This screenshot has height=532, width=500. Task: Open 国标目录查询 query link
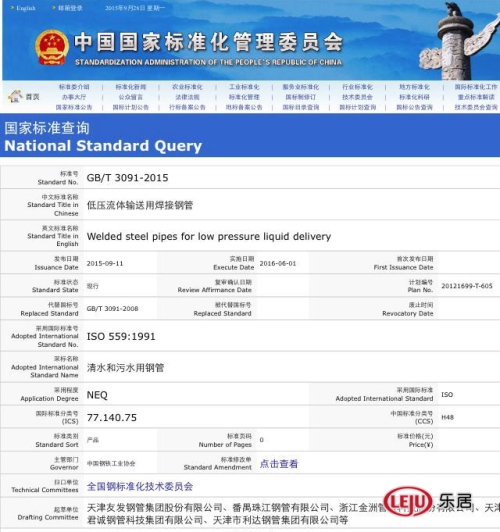pyautogui.click(x=301, y=107)
